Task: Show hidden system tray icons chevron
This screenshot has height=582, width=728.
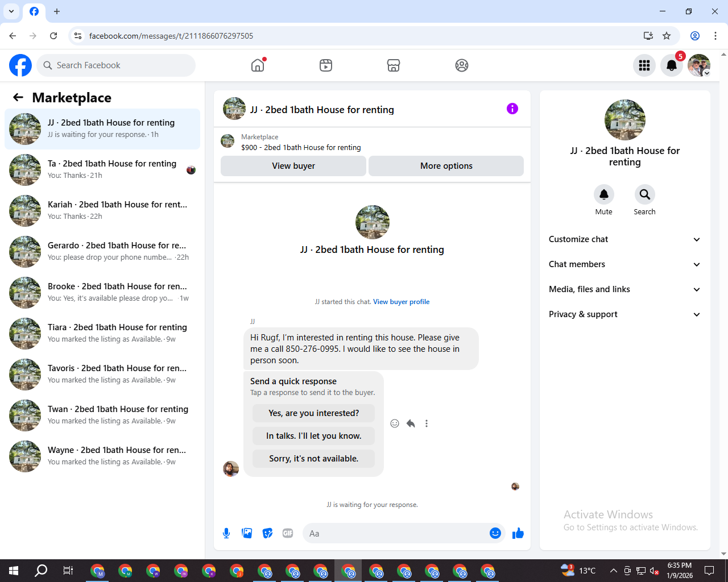Action: point(613,571)
